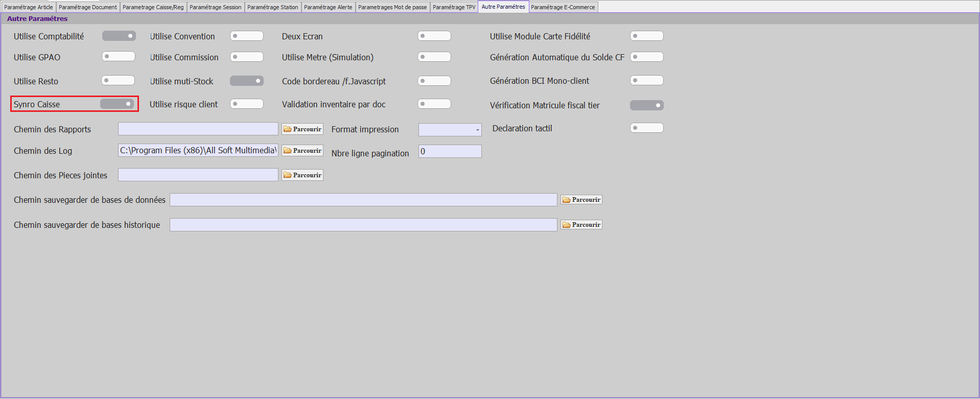The height and width of the screenshot is (399, 980).
Task: Enable the Utilise GPAO switch
Action: 119,56
